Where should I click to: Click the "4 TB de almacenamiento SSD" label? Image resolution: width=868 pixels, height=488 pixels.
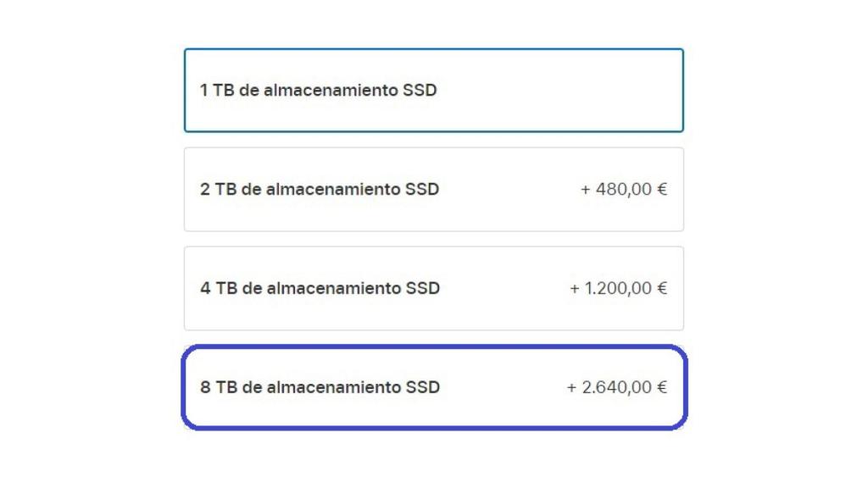[x=320, y=288]
